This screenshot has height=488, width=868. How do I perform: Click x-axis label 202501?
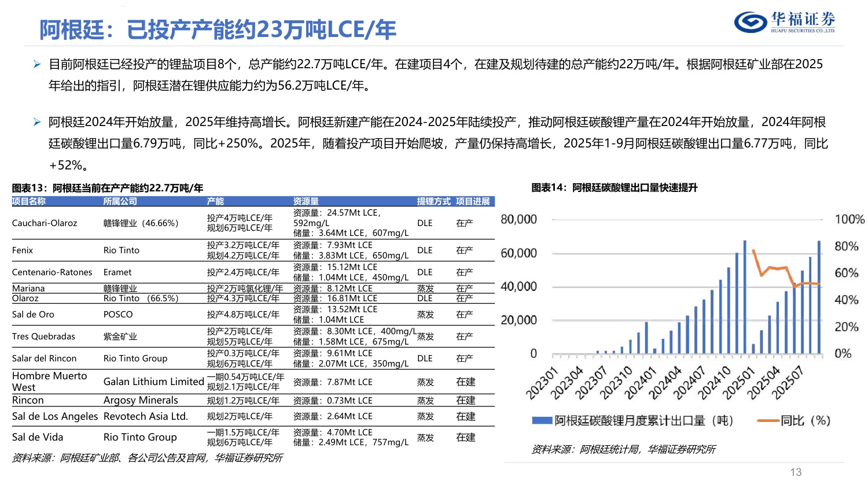pos(740,383)
